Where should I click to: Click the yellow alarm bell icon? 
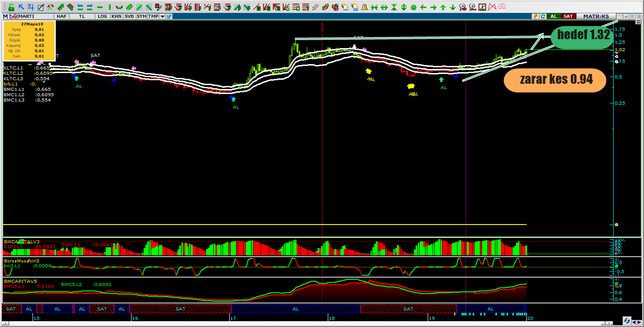pyautogui.click(x=364, y=7)
